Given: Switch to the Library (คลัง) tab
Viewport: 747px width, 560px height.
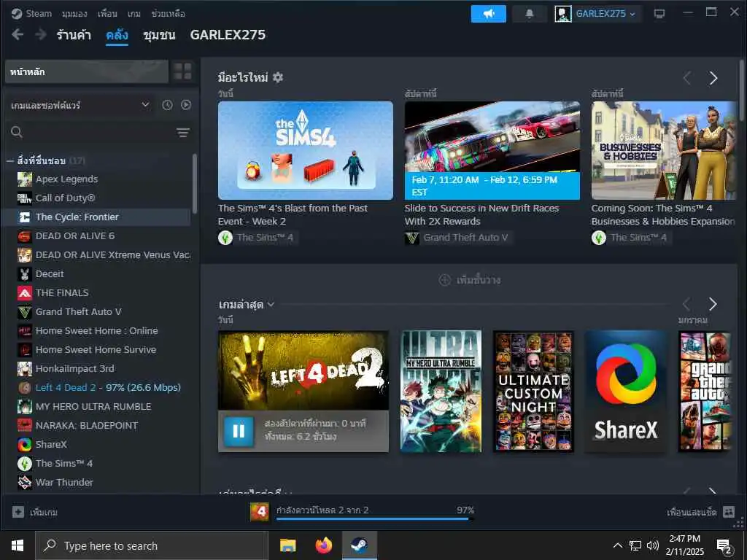Looking at the screenshot, I should click(117, 35).
